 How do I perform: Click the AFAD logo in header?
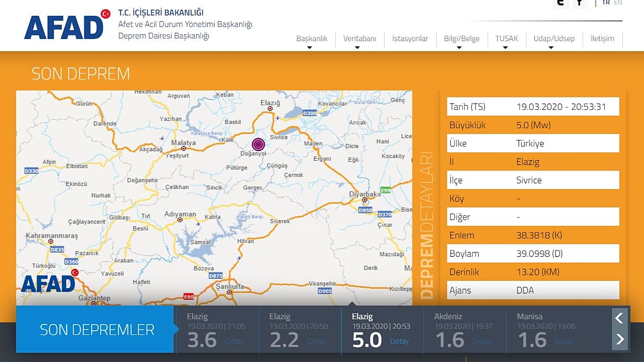[67, 25]
